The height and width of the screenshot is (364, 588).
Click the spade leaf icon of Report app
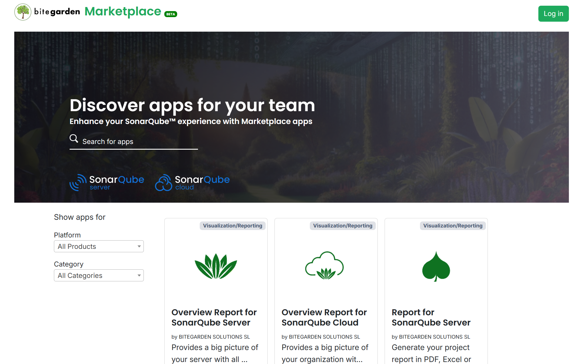(x=436, y=266)
